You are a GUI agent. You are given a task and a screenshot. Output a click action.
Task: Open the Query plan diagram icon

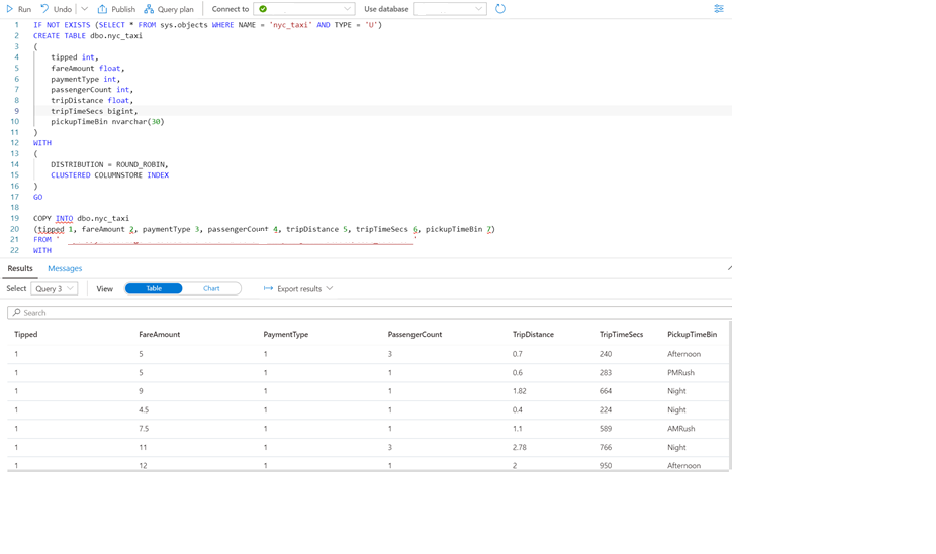coord(149,9)
